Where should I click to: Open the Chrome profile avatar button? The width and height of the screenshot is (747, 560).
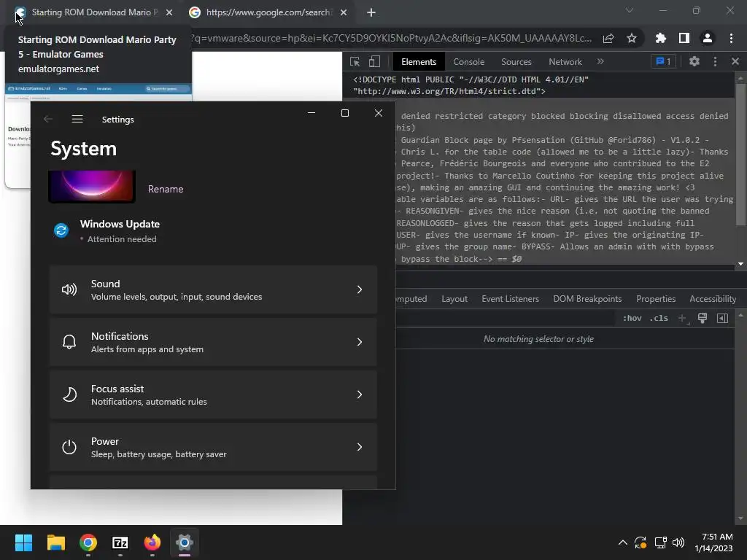(708, 38)
